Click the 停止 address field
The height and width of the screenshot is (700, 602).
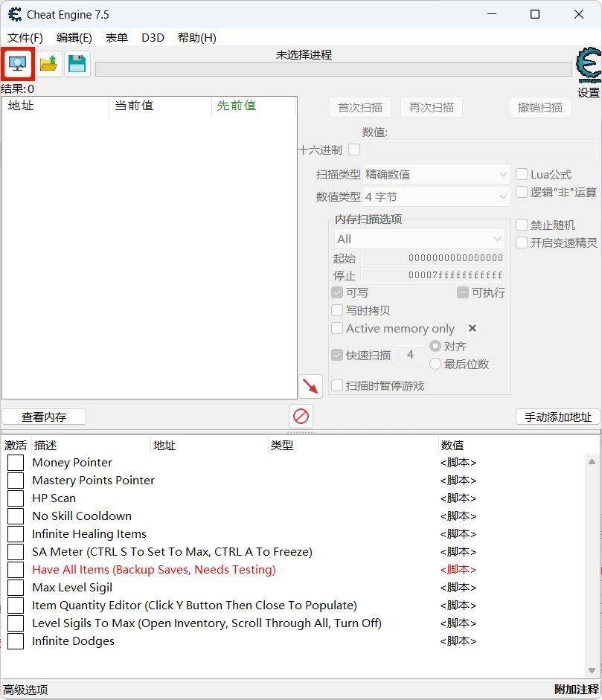pos(433,275)
